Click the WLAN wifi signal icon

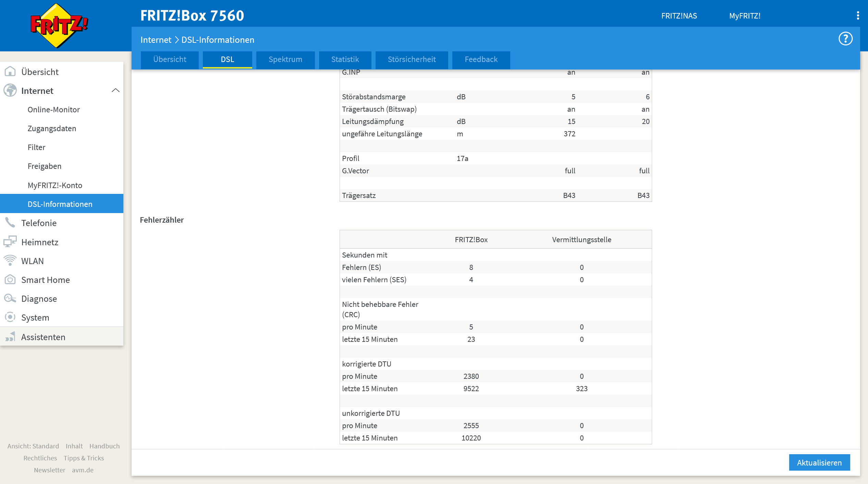(10, 261)
